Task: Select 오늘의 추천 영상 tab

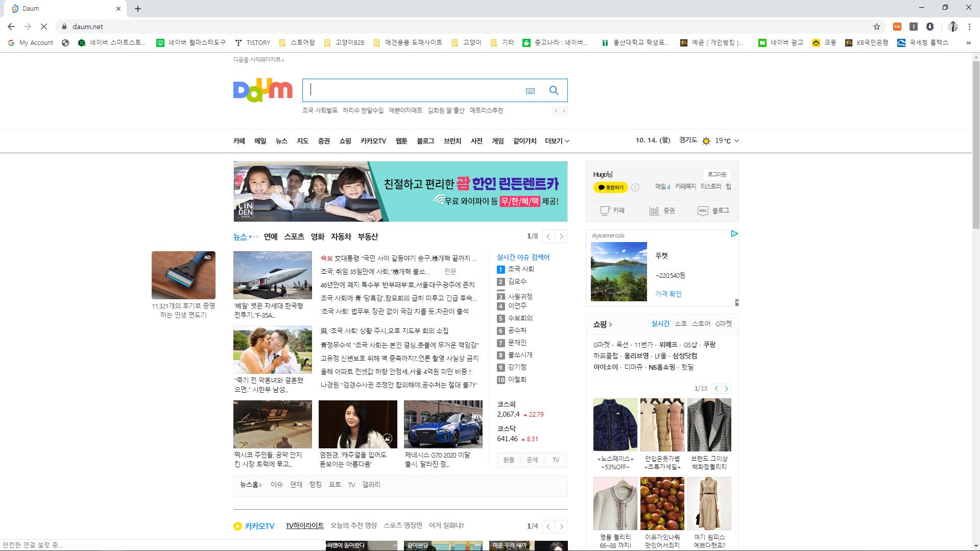Action: coord(353,525)
